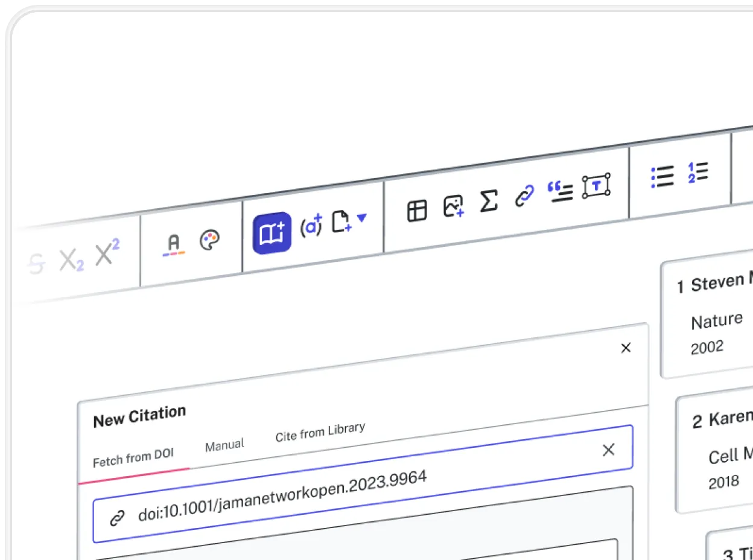The image size is (753, 560).
Task: Expand the dropdown arrow beside add document
Action: pos(361,217)
